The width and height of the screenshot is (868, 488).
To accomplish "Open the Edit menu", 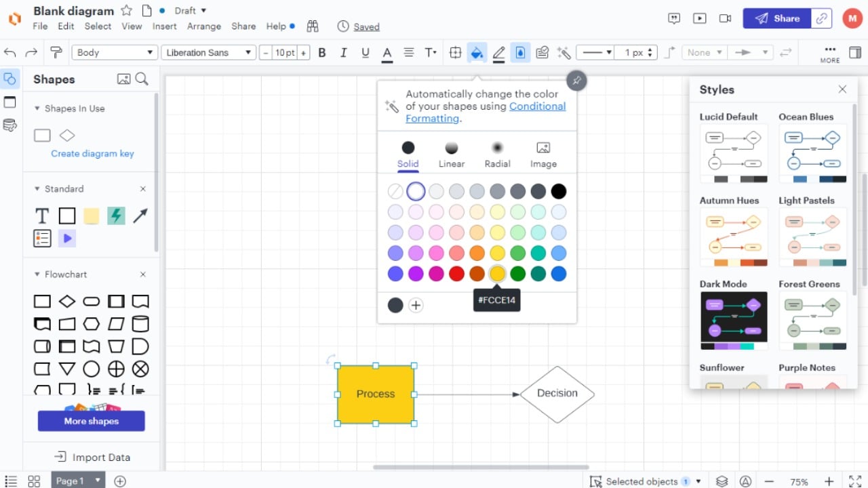I will click(x=66, y=26).
